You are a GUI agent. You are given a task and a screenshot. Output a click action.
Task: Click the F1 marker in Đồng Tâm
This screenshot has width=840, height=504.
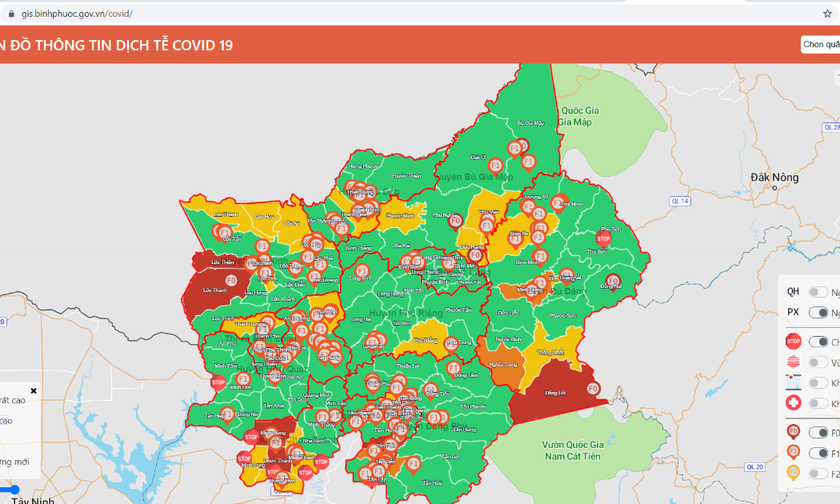[454, 369]
